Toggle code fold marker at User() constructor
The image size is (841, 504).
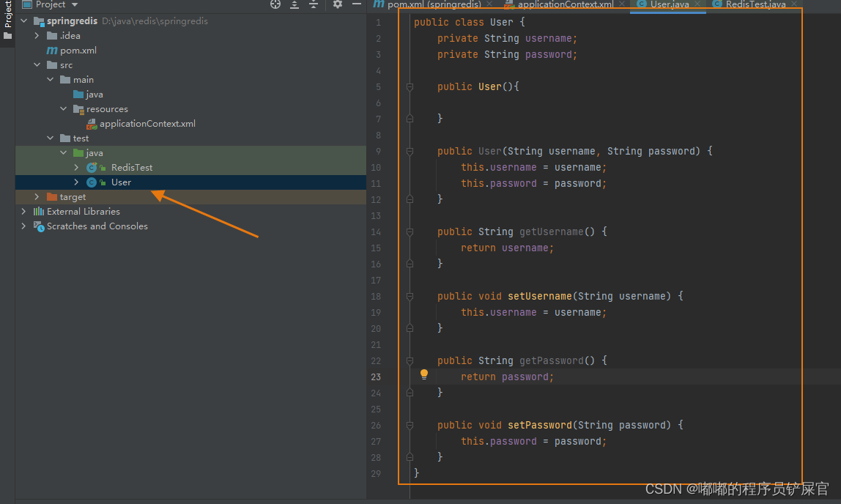(x=410, y=87)
